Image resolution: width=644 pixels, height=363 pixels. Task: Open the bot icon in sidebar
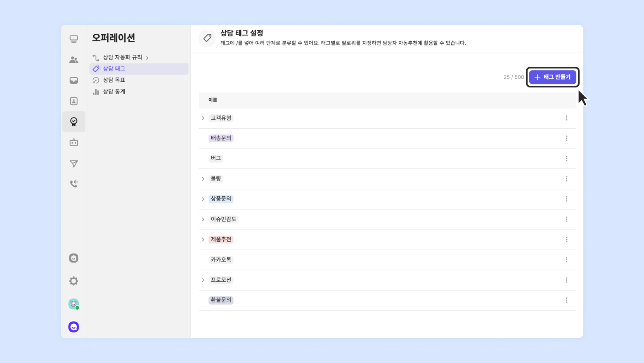tap(73, 142)
